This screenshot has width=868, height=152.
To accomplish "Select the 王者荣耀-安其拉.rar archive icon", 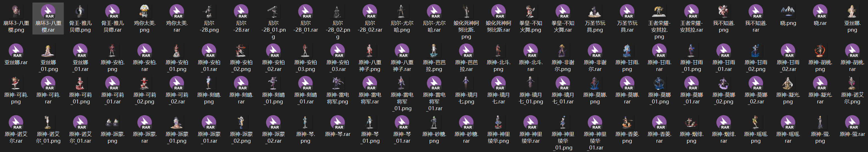I will (x=692, y=12).
